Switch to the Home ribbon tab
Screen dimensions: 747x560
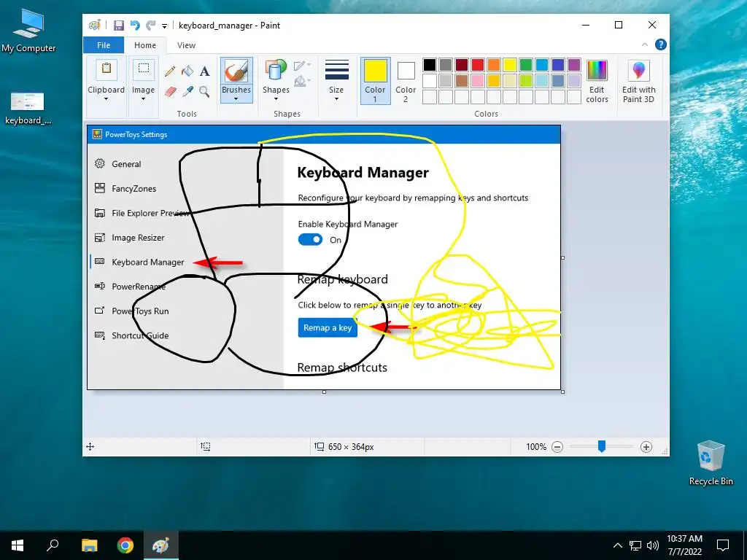pos(145,45)
